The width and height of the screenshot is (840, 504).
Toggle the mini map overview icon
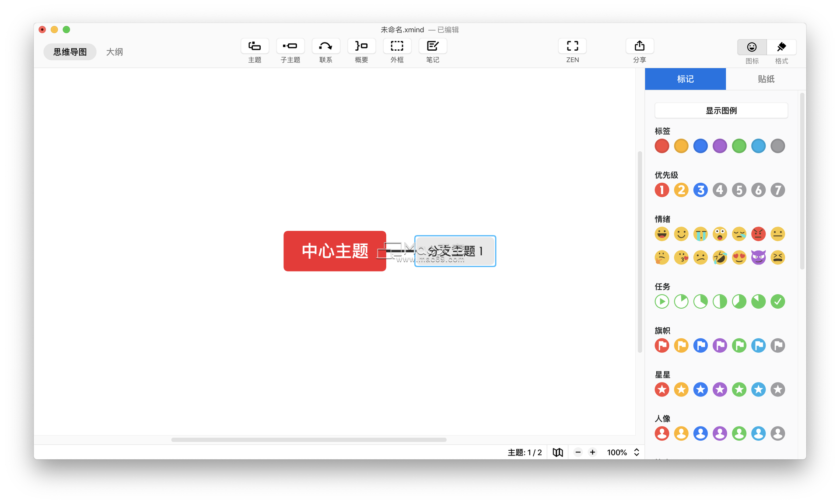(x=557, y=452)
